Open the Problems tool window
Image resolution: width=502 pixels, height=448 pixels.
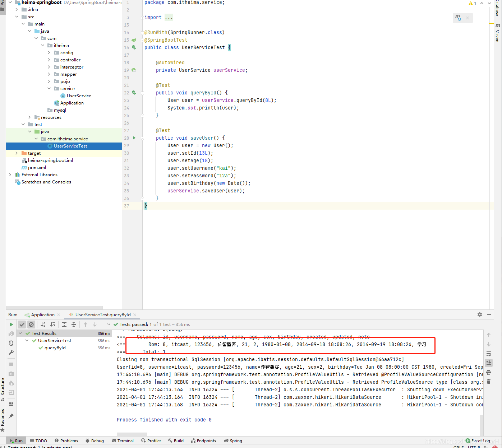click(66, 441)
